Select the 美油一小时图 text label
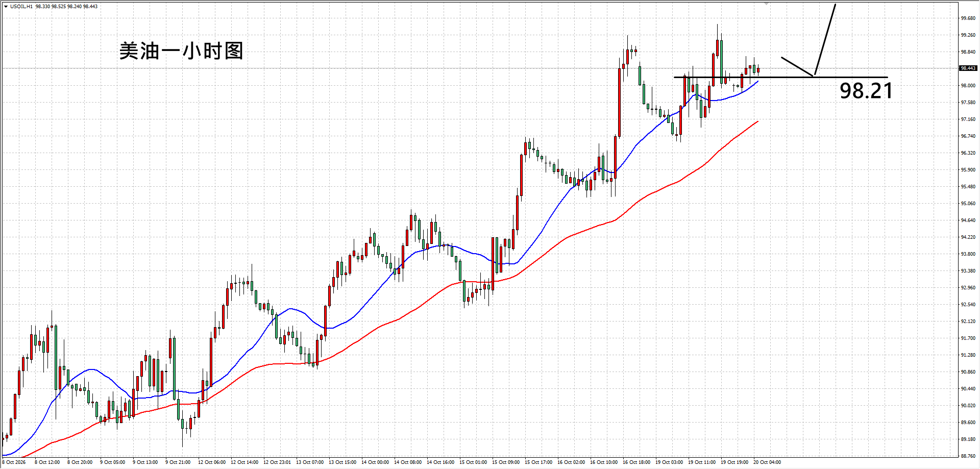The width and height of the screenshot is (980, 469). (181, 51)
